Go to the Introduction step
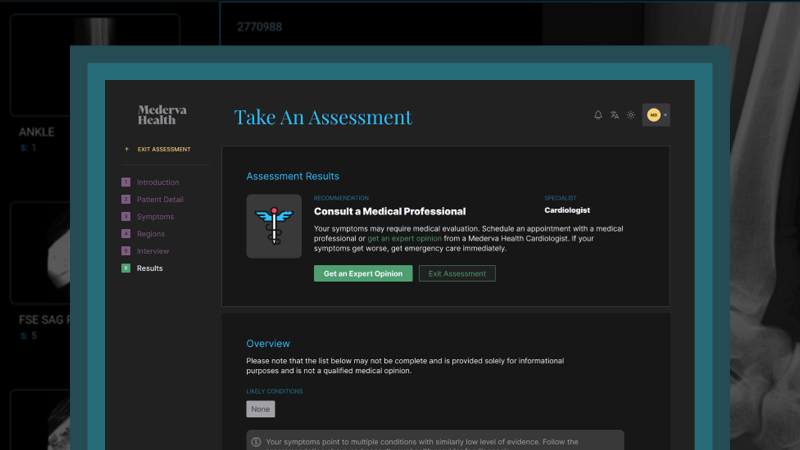This screenshot has width=800, height=450. (x=157, y=182)
